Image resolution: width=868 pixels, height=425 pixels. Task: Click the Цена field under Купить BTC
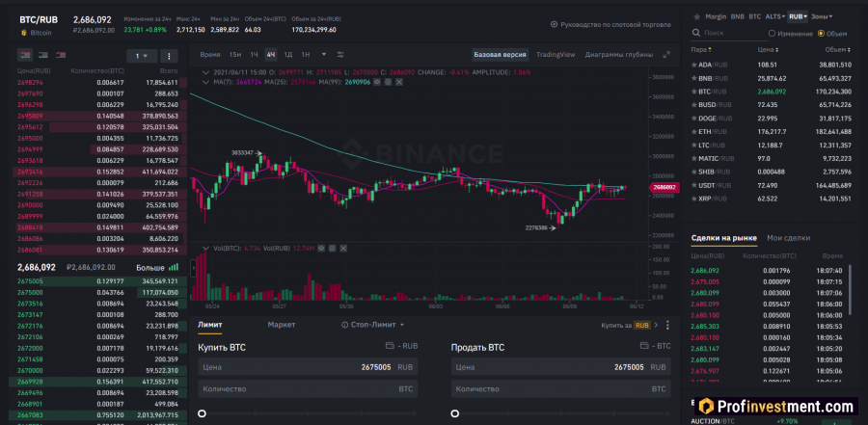[308, 367]
